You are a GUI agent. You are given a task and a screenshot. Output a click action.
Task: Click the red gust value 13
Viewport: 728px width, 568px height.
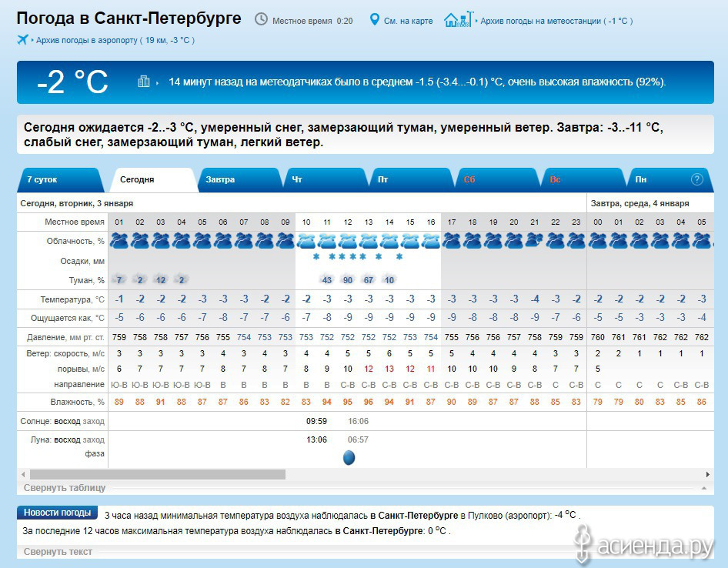[389, 369]
